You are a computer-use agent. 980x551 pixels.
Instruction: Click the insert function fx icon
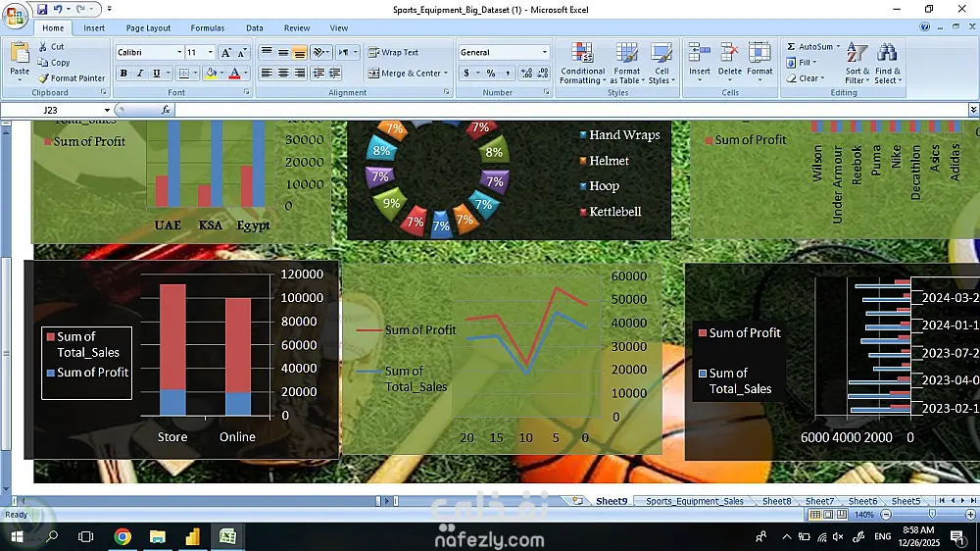pyautogui.click(x=166, y=110)
